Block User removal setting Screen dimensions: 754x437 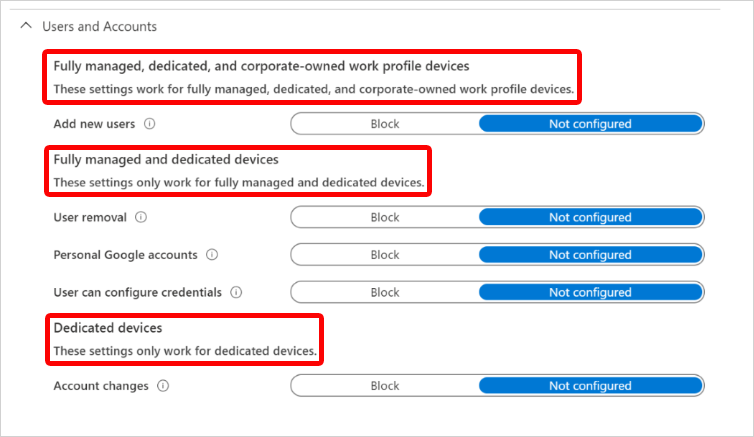385,217
